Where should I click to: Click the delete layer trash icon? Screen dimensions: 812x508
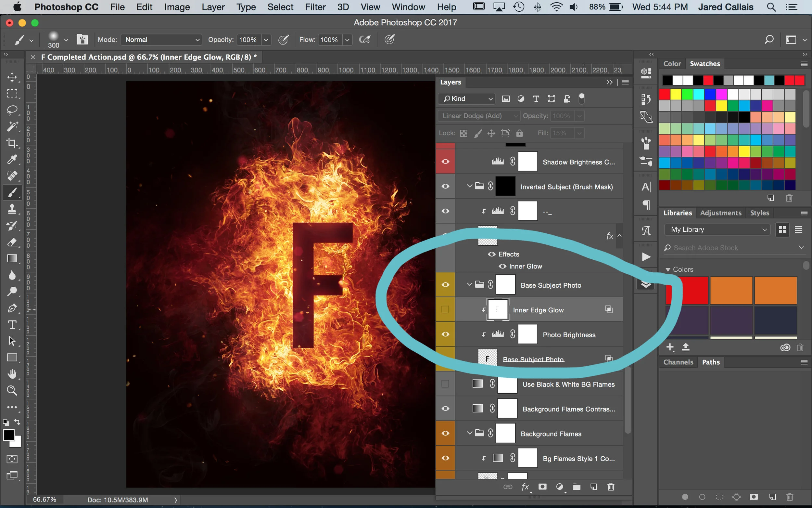tap(611, 487)
